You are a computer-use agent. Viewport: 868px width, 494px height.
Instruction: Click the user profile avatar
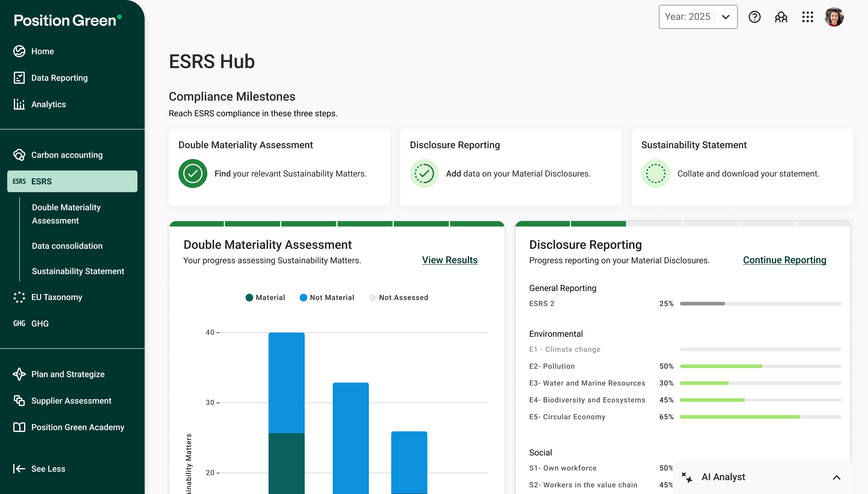pos(834,17)
